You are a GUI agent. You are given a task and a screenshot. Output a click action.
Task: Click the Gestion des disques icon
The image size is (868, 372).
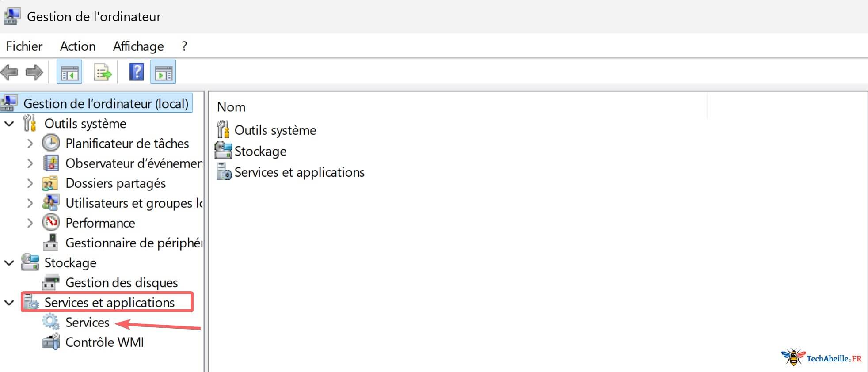51,282
